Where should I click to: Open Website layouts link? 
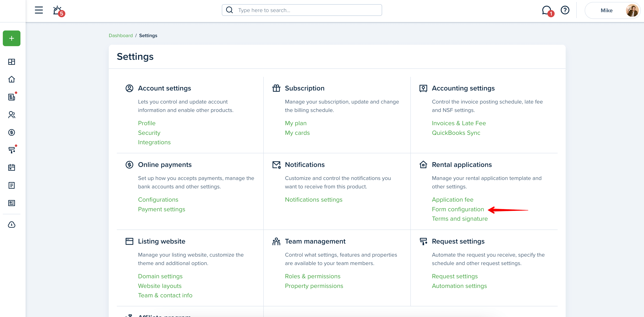[x=159, y=286]
